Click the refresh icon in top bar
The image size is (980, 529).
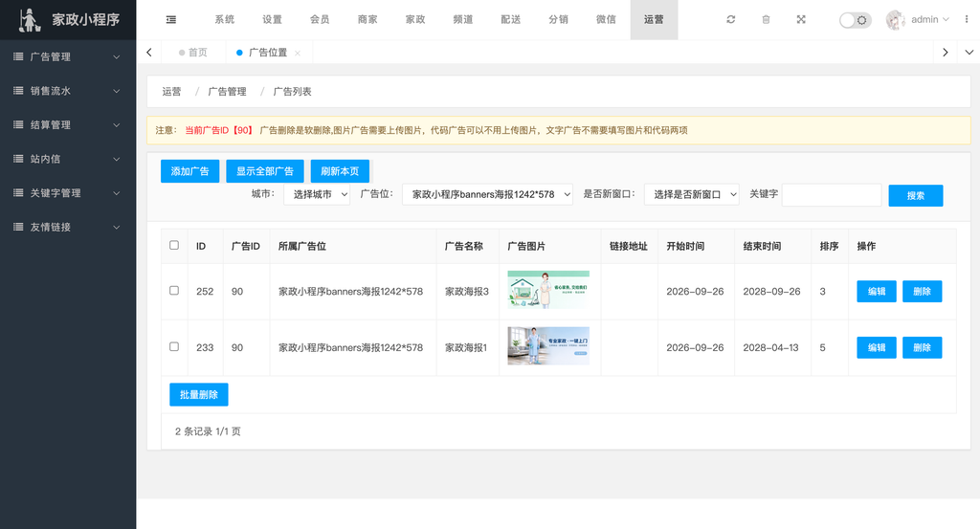click(x=730, y=19)
